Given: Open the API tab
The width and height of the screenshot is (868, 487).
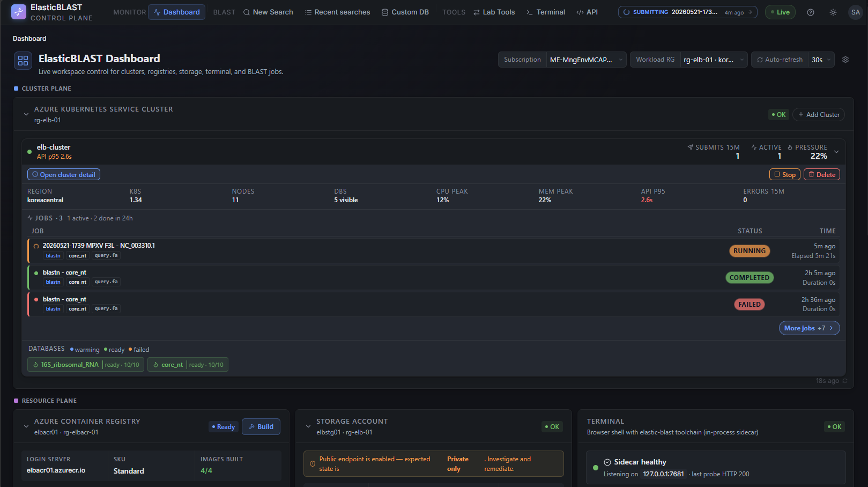Looking at the screenshot, I should click(587, 12).
